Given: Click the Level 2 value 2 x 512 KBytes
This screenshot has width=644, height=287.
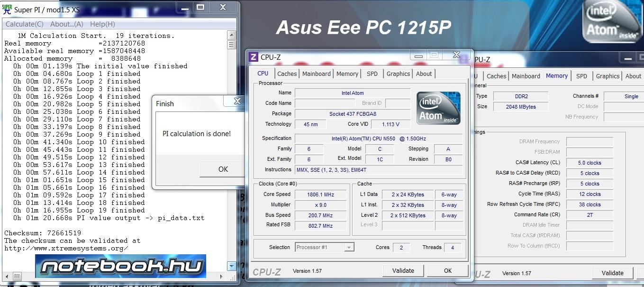Looking at the screenshot, I should tap(408, 215).
